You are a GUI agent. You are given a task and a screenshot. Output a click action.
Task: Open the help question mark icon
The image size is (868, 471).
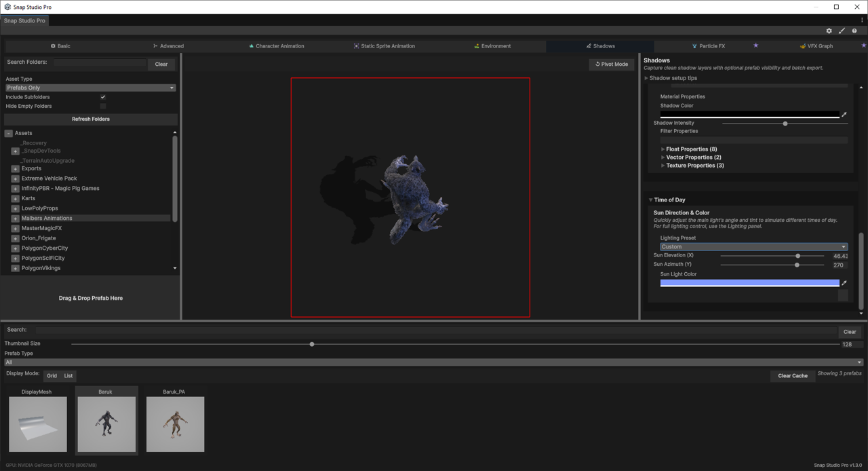click(x=854, y=31)
